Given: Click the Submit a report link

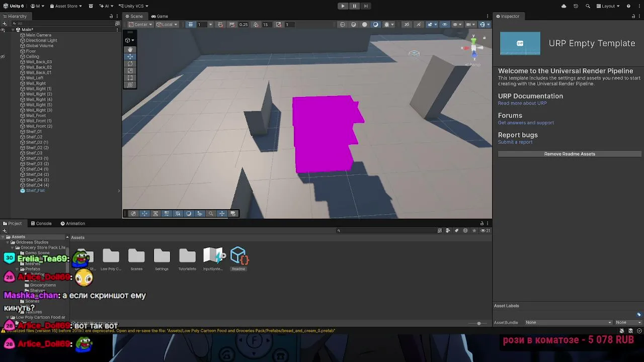Looking at the screenshot, I should [515, 142].
